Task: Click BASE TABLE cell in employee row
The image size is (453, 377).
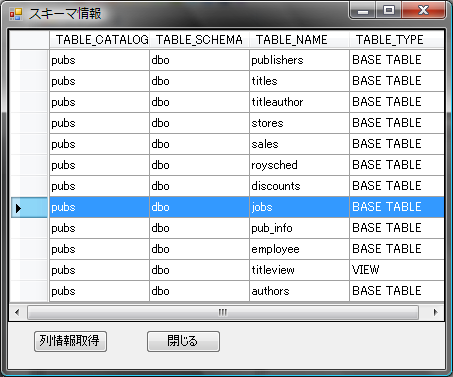Action: [x=397, y=249]
